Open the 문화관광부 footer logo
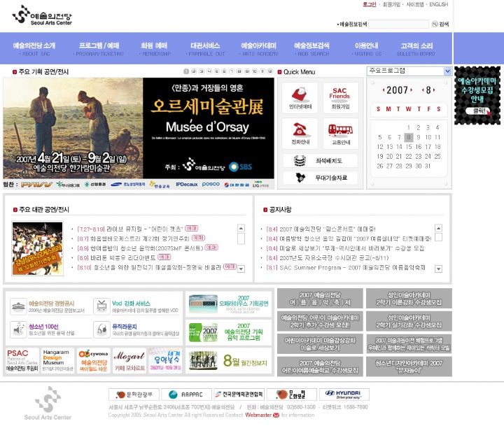504x428 pixels. [134, 394]
